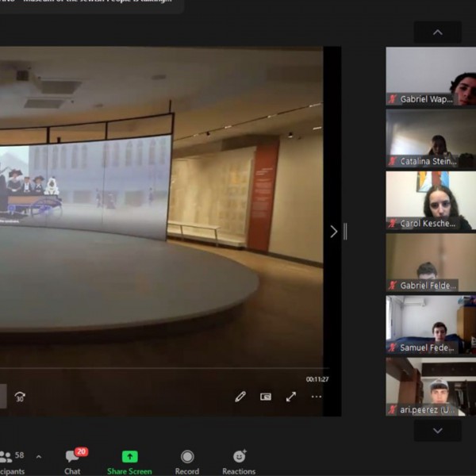Click the muted mic icon of Catalina Stein...
476x476 pixels.
pyautogui.click(x=393, y=161)
